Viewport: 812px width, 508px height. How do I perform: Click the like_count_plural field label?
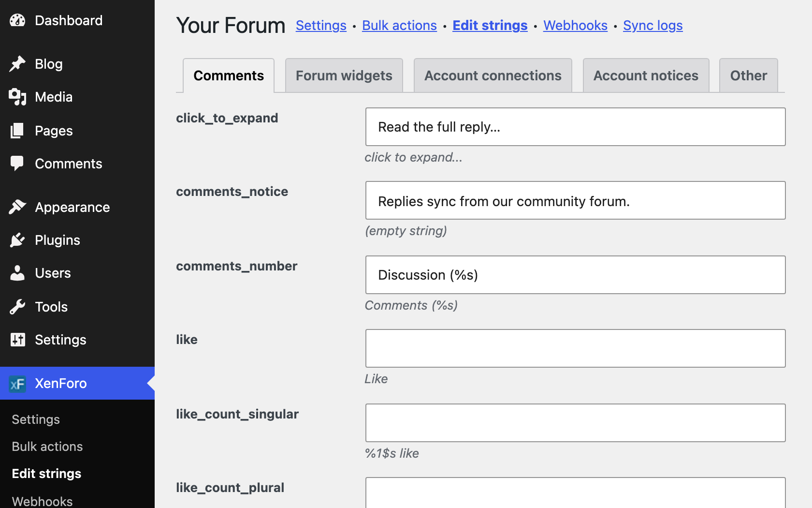230,488
